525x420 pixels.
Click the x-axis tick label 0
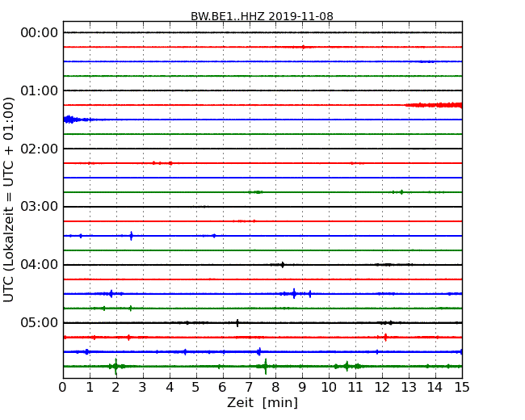[x=63, y=388]
